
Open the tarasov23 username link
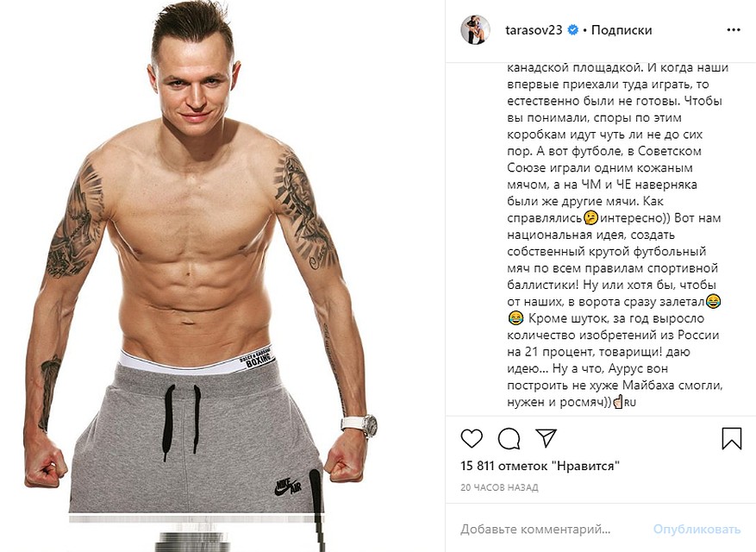point(534,30)
